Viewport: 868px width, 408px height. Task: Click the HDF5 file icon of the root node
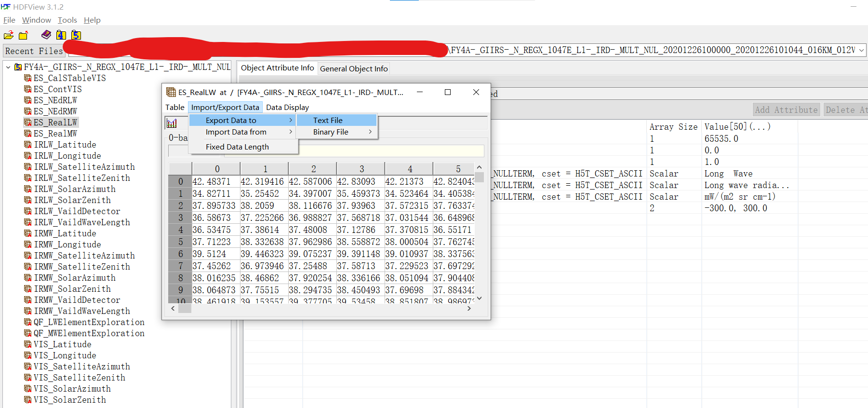click(x=18, y=67)
